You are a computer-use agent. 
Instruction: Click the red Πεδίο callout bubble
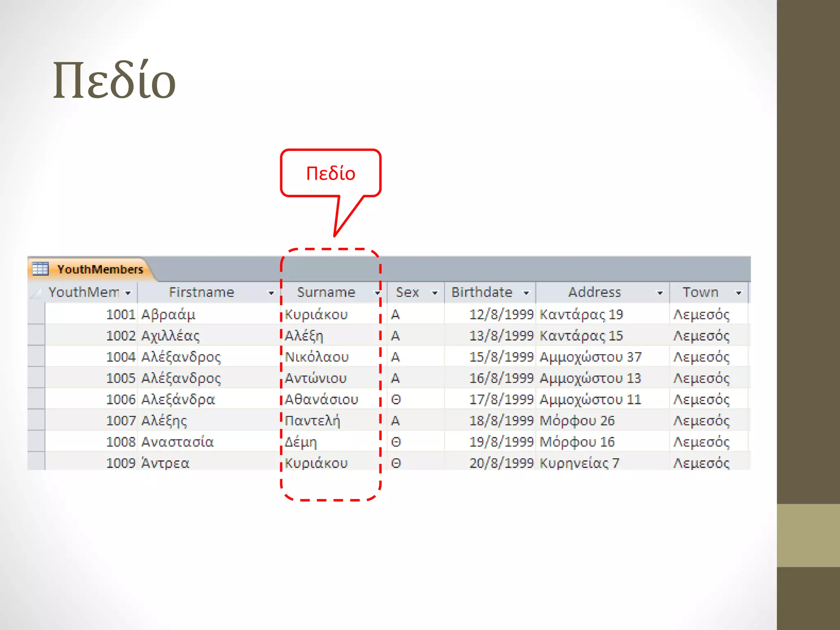331,173
